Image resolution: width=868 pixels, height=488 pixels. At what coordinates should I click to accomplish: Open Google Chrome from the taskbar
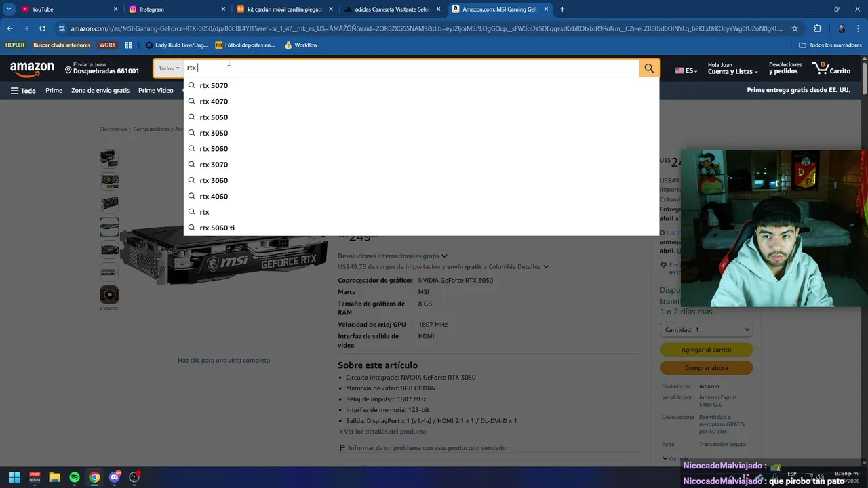(94, 477)
